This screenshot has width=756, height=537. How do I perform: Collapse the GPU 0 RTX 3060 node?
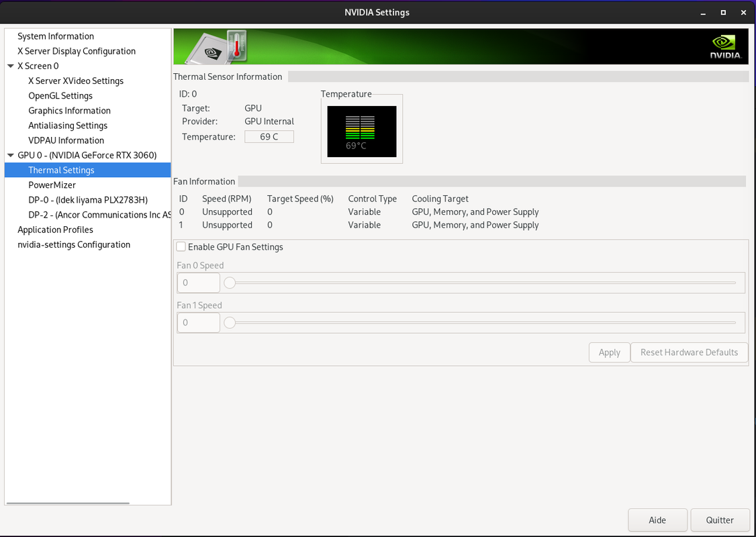(x=11, y=155)
